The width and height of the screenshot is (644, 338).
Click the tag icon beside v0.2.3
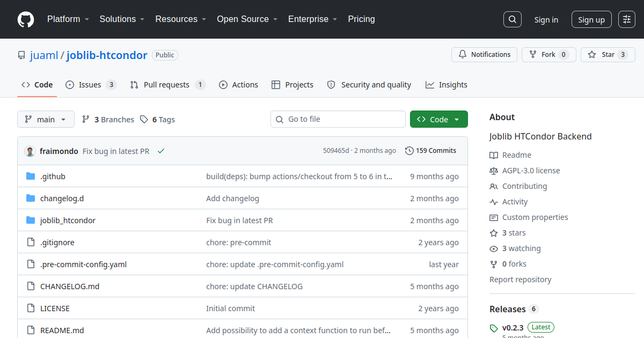coord(494,328)
